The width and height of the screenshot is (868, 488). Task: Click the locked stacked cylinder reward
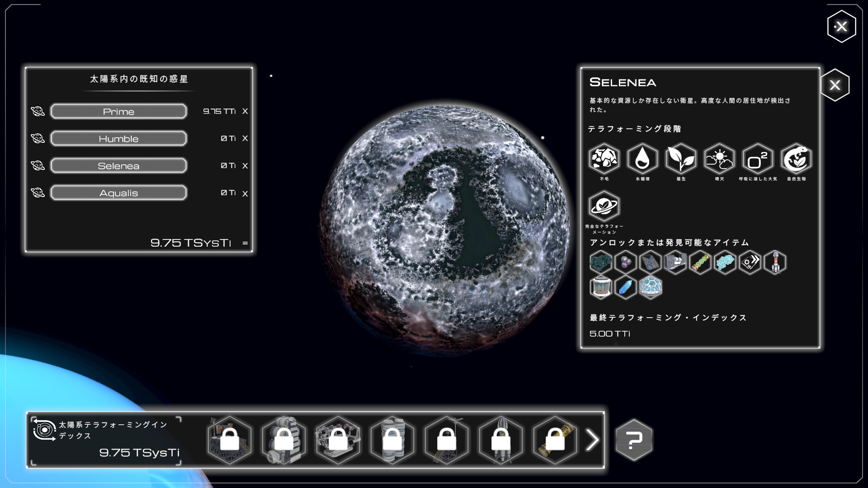point(392,440)
